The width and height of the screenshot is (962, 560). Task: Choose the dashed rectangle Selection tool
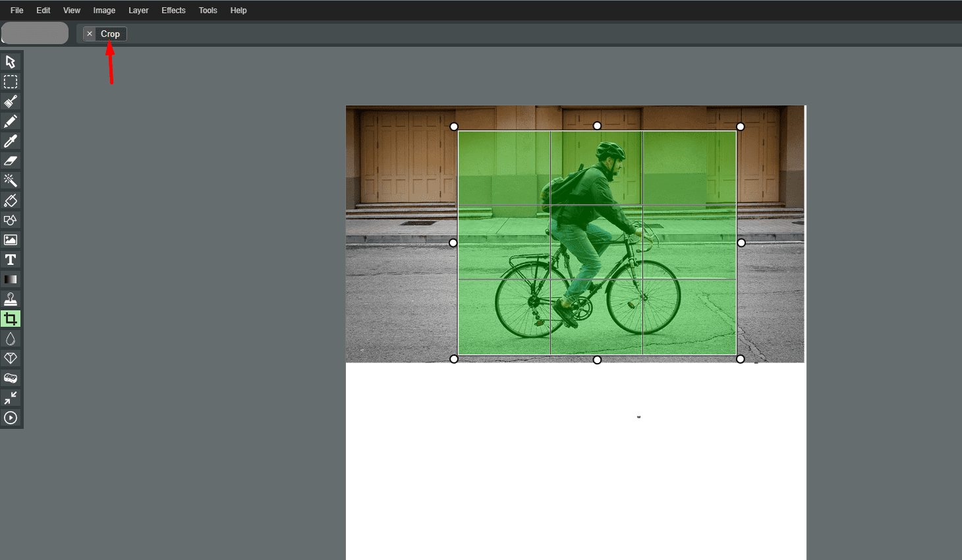tap(11, 82)
